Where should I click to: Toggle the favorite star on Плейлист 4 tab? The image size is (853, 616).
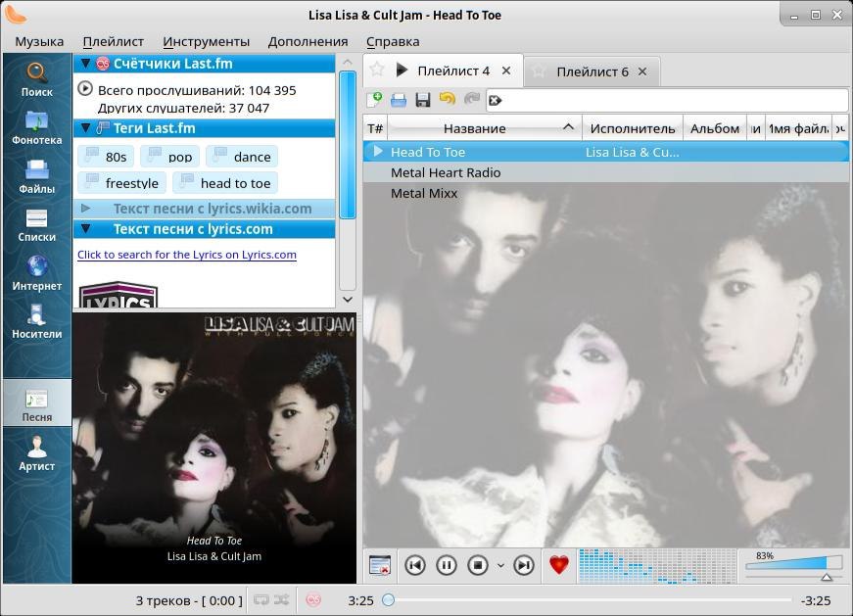point(377,70)
